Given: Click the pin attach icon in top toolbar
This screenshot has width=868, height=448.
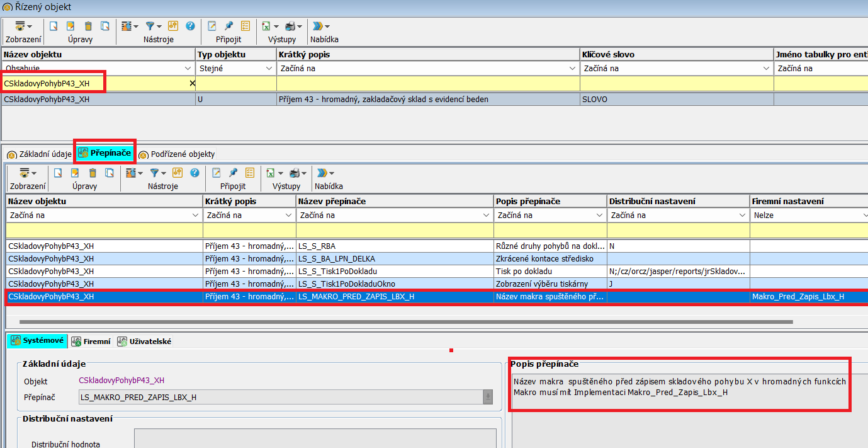Looking at the screenshot, I should point(228,26).
